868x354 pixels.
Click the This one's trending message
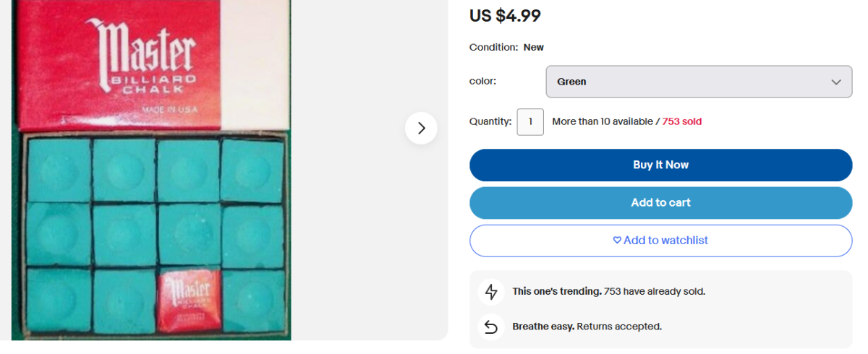[608, 292]
